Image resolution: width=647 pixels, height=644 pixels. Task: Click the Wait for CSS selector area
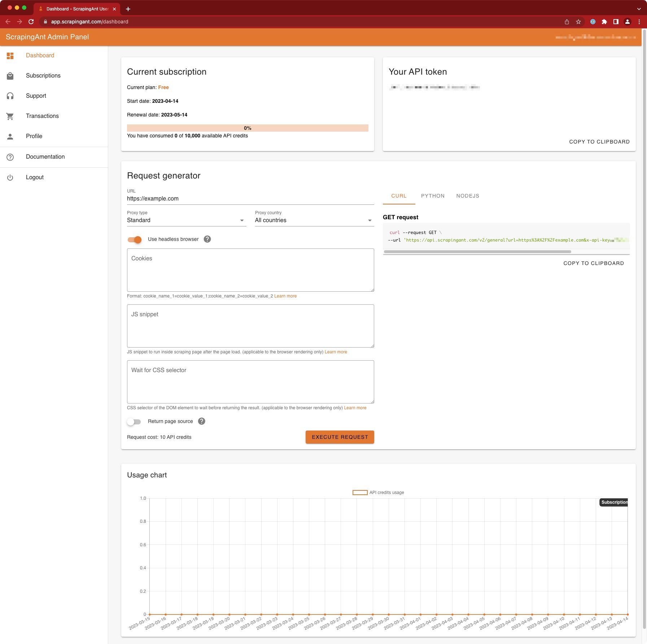[x=250, y=382]
